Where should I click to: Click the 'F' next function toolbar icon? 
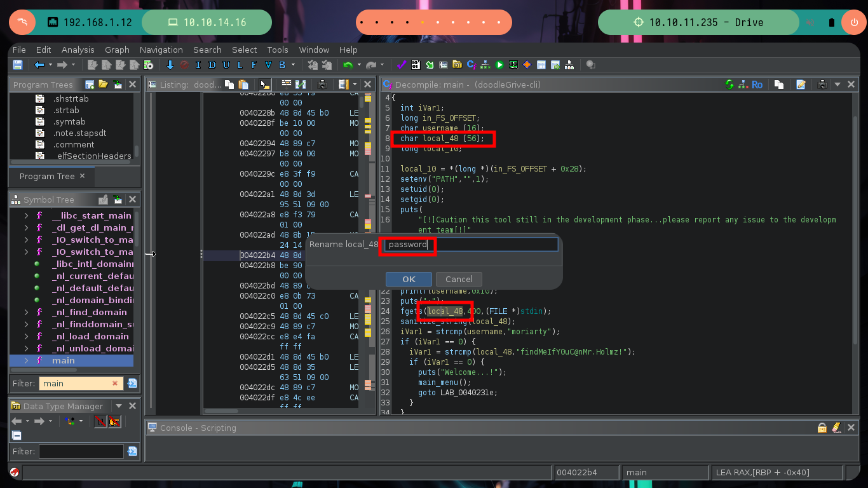(254, 65)
